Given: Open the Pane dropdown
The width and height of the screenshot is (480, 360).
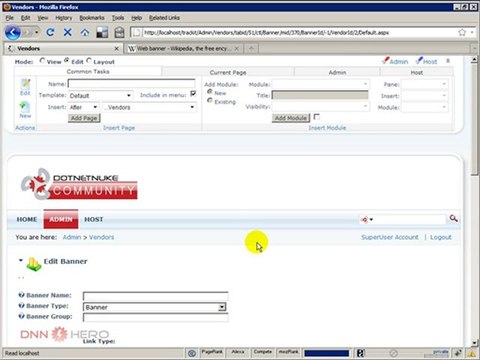Looking at the screenshot, I should 425,84.
